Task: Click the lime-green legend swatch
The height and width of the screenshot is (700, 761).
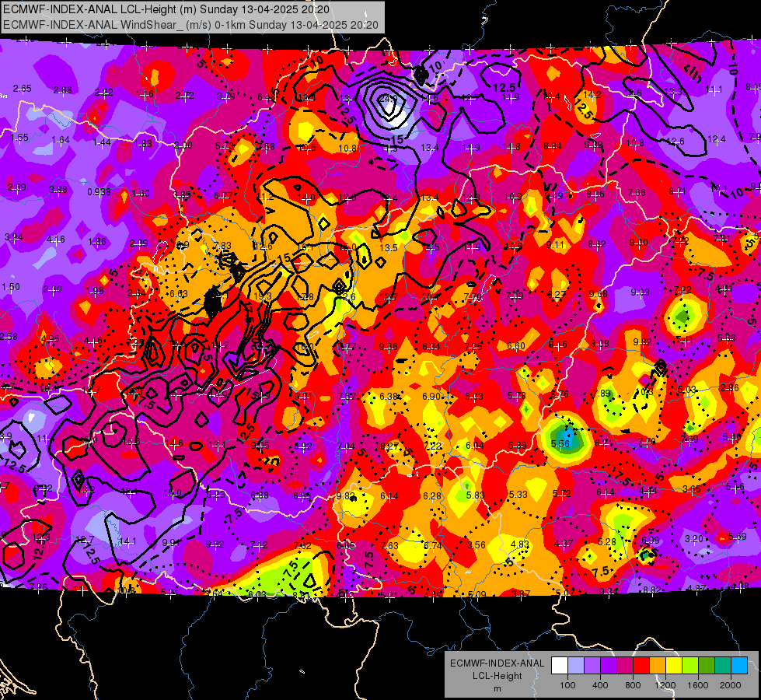Action: [690, 666]
